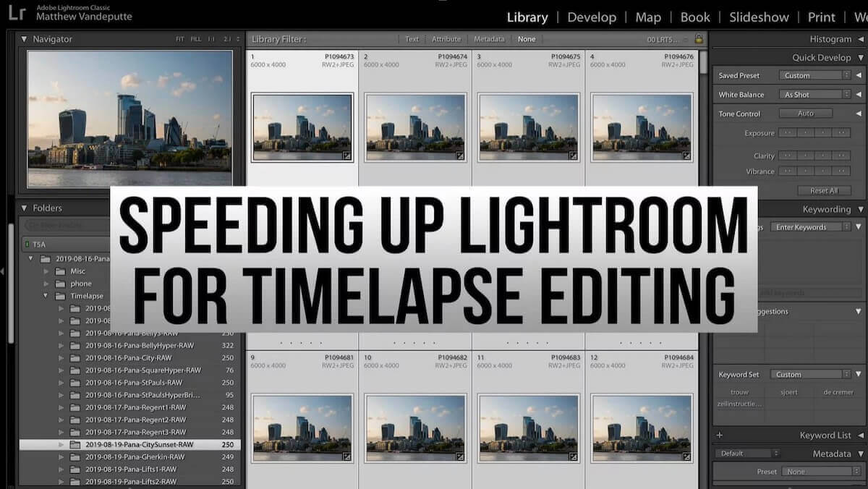This screenshot has width=868, height=489.
Task: Open the Book module
Action: (x=695, y=17)
